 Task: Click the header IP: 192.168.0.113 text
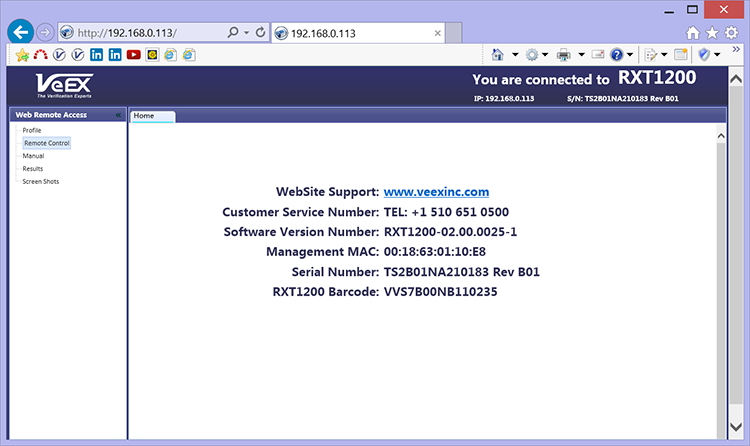(x=504, y=99)
